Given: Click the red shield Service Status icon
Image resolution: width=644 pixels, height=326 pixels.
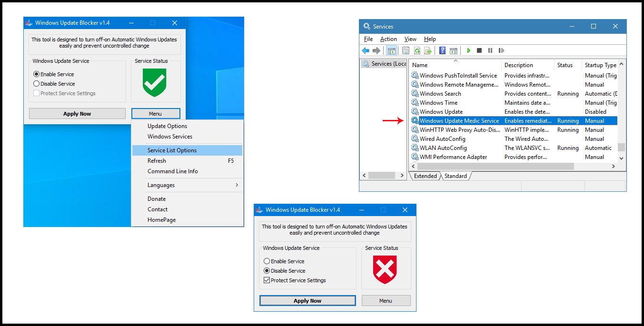Looking at the screenshot, I should click(x=385, y=269).
